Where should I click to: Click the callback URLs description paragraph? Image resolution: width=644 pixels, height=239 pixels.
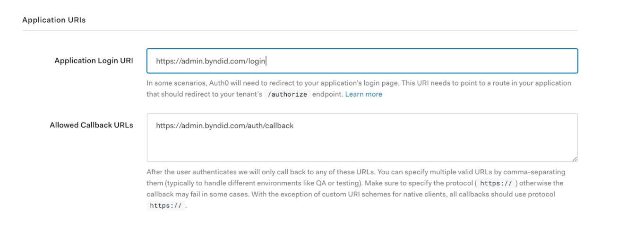point(356,189)
